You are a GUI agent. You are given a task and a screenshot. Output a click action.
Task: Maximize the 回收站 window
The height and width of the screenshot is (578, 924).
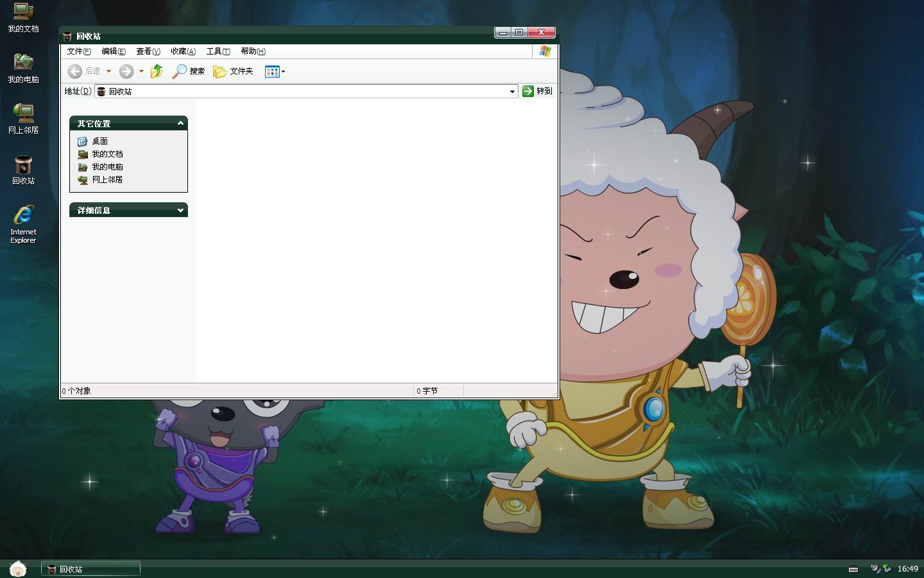coord(519,33)
